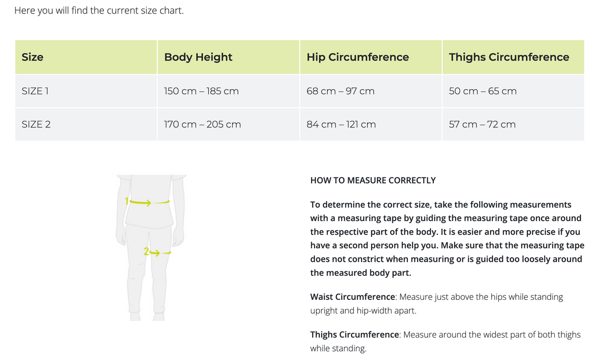Click the Hip Circumference column header
The height and width of the screenshot is (364, 609).
tap(358, 57)
